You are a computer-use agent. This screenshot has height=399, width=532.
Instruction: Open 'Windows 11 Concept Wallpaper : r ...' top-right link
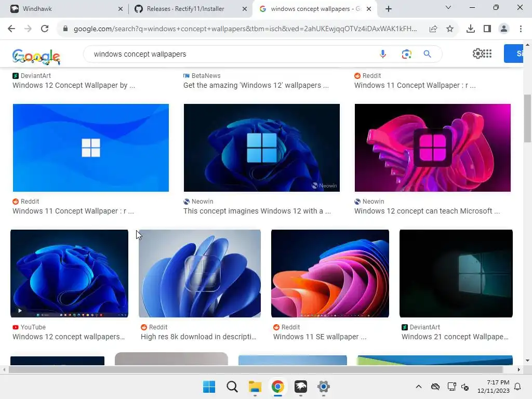coord(415,86)
